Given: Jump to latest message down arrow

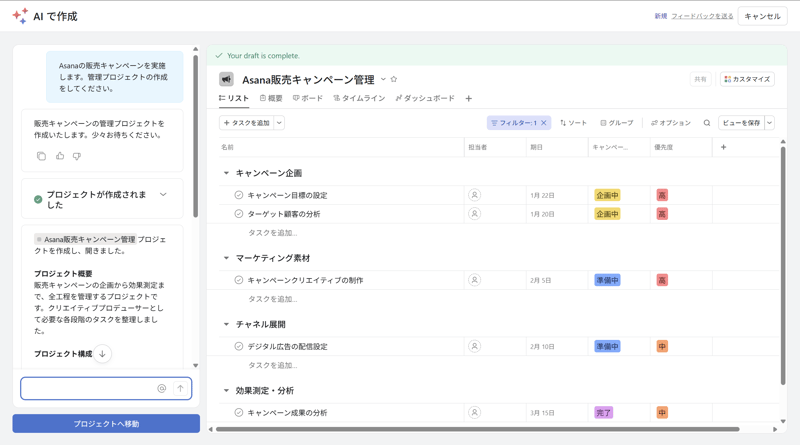Looking at the screenshot, I should 102,354.
